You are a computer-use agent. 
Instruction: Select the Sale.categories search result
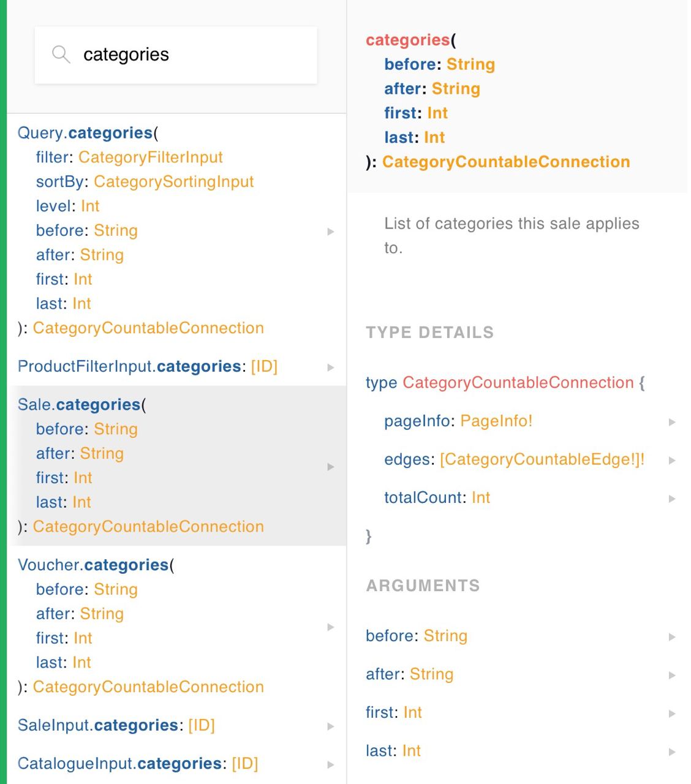click(176, 466)
